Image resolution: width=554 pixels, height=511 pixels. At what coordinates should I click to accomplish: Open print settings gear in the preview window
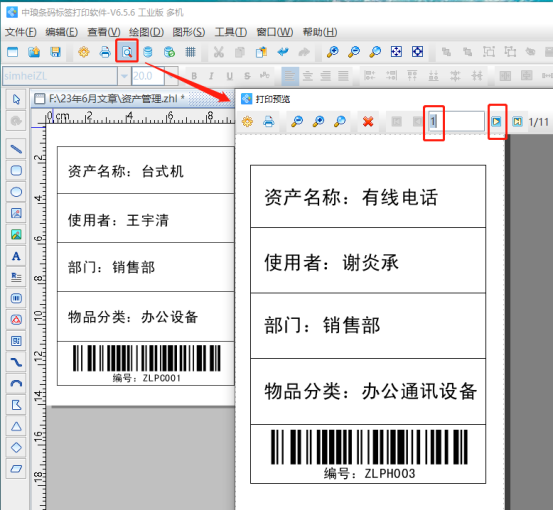[247, 122]
